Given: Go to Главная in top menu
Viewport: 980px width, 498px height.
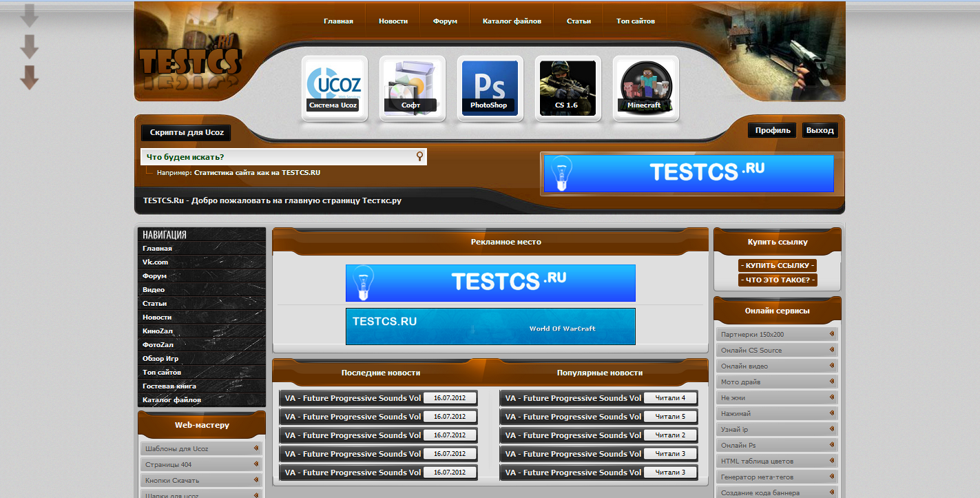Looking at the screenshot, I should 338,21.
